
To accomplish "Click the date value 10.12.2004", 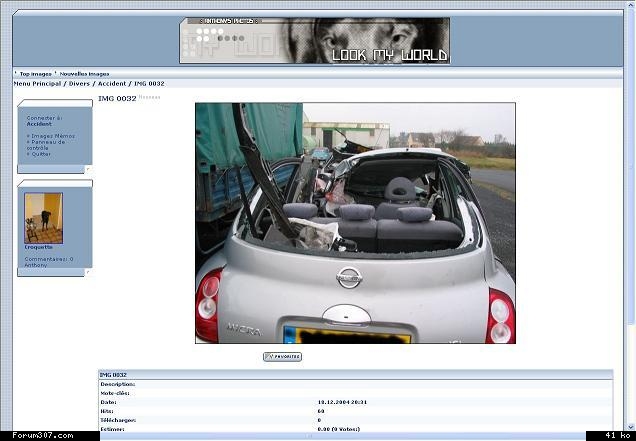I will (x=342, y=402).
